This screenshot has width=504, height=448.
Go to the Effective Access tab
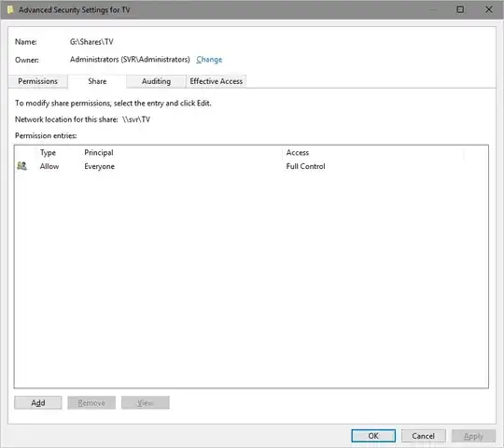(216, 81)
